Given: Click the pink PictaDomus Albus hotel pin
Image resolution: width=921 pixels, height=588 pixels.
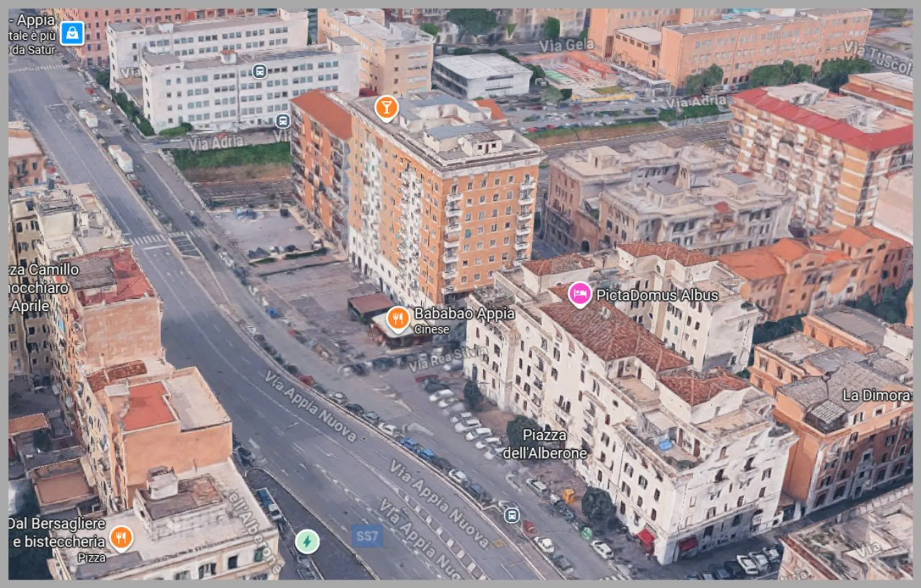Looking at the screenshot, I should click(x=580, y=294).
